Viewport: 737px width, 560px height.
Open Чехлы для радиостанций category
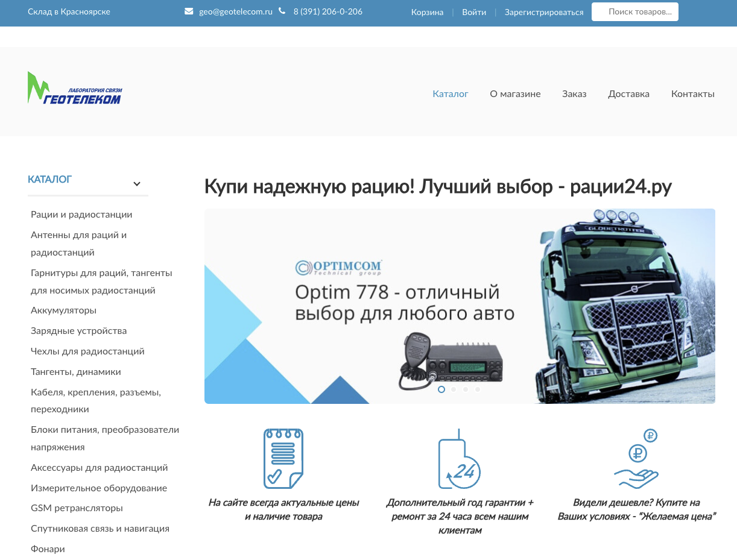(87, 351)
